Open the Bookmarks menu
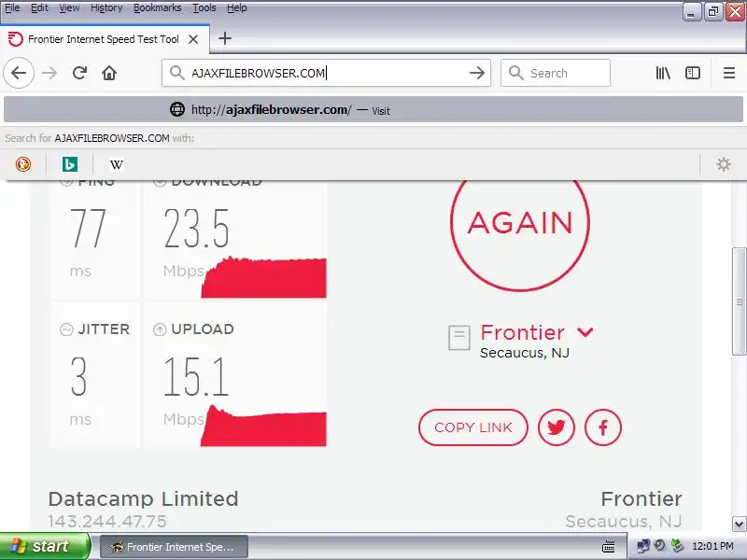Viewport: 747px width, 560px height. 157,8
